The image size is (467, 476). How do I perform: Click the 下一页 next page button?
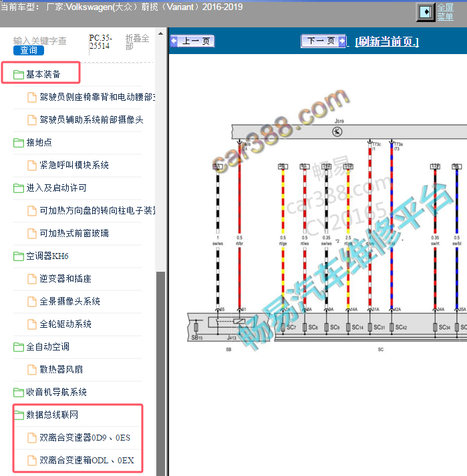(x=323, y=41)
